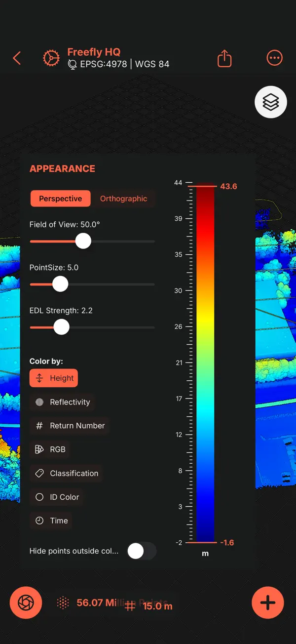Tap the dotted point cloud icon
Screen dimensions: 296x644
(x=63, y=603)
